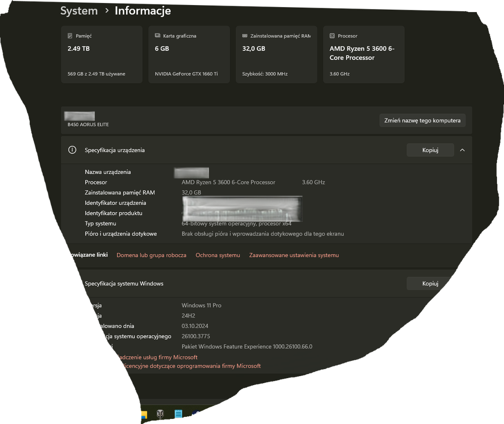Click the info icon beside Specyfikacja urządzenia
Screen dimensions: 504x424
click(72, 150)
